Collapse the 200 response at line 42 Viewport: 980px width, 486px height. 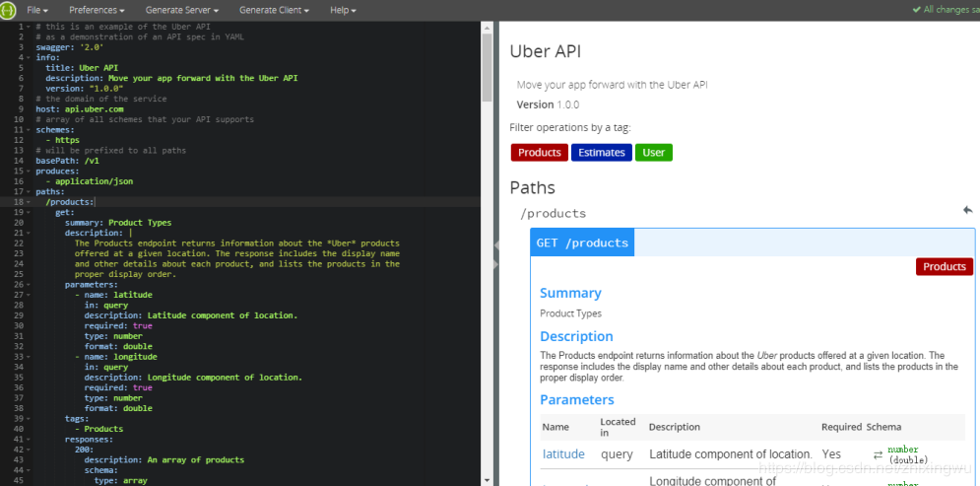(29, 450)
